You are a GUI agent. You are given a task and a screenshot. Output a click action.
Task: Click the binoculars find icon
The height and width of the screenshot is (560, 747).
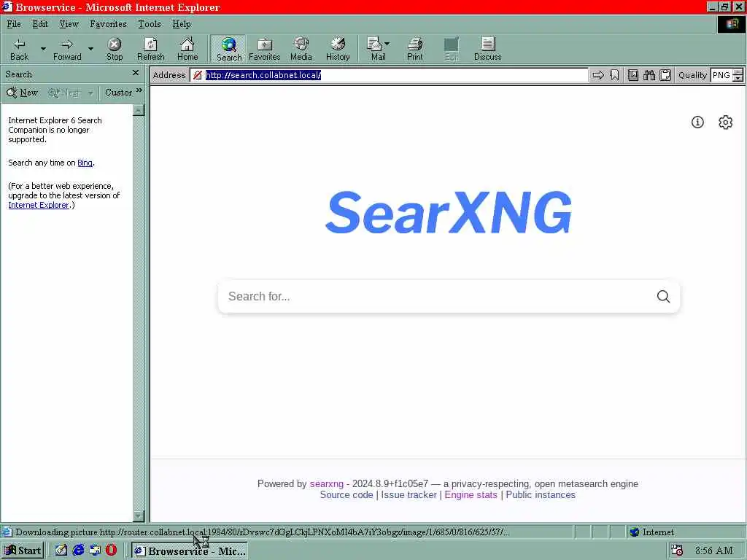[649, 75]
